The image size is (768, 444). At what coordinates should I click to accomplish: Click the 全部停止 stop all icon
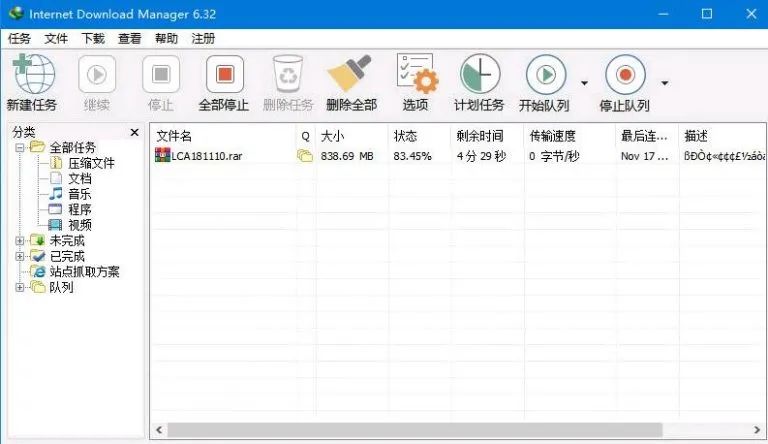click(x=225, y=74)
